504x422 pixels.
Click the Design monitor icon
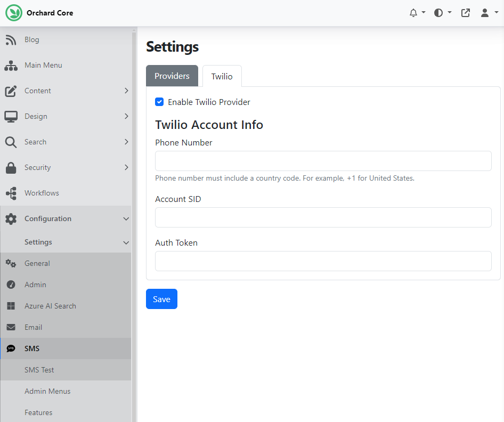tap(11, 117)
